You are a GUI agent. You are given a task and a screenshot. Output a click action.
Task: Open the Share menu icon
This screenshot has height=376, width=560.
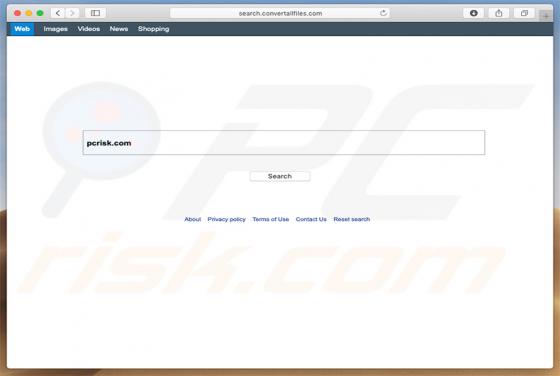(x=499, y=13)
